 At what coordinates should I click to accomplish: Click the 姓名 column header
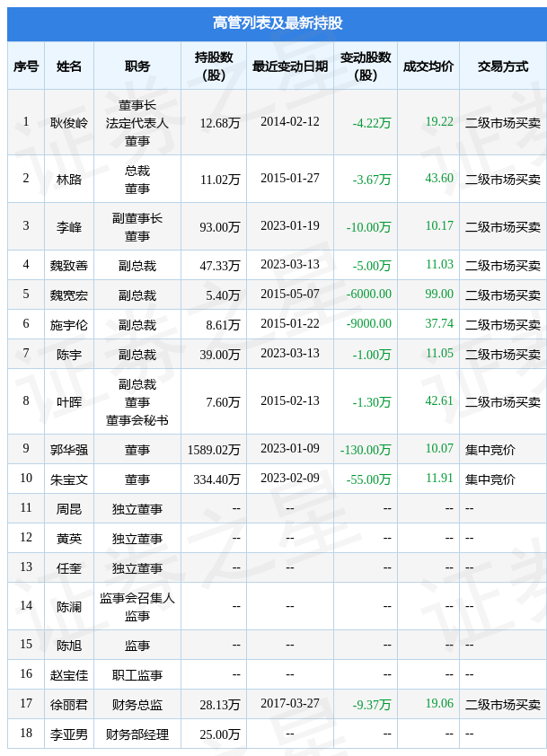coord(69,66)
